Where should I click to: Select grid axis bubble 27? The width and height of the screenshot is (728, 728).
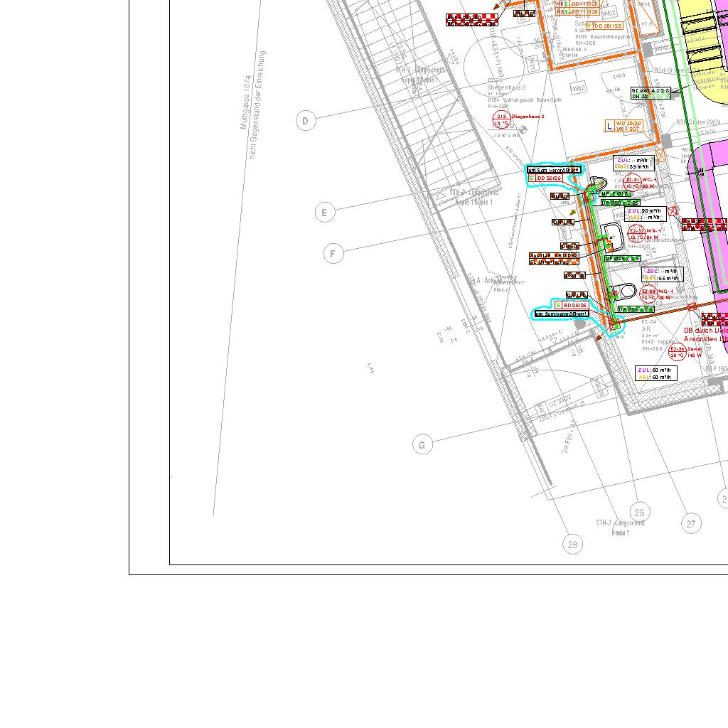pyautogui.click(x=691, y=524)
